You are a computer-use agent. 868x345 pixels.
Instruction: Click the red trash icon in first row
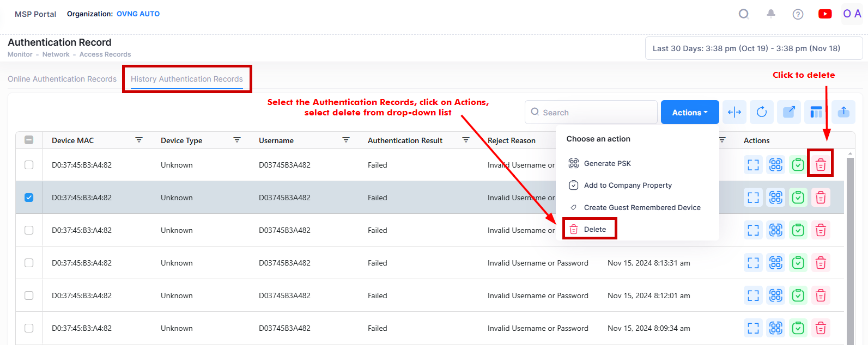pyautogui.click(x=821, y=165)
